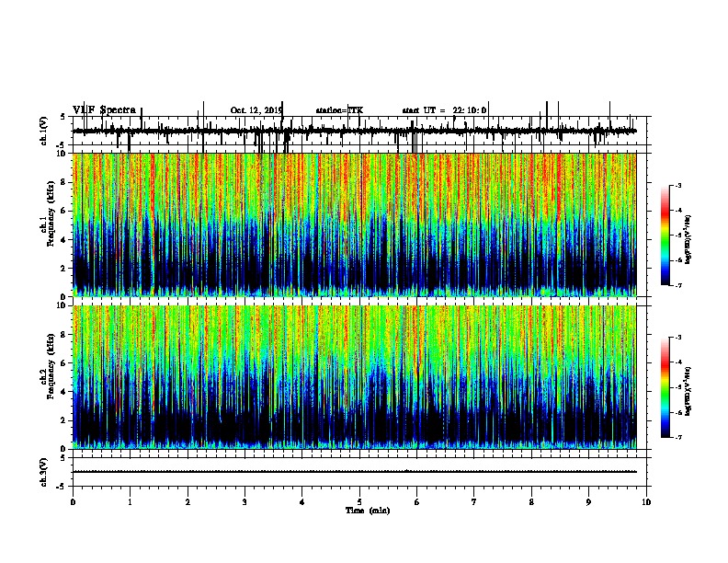This screenshot has height=563, width=728.
Task: Click the 2 kHz tick on ch.2 spectrogram
Action: coord(64,420)
